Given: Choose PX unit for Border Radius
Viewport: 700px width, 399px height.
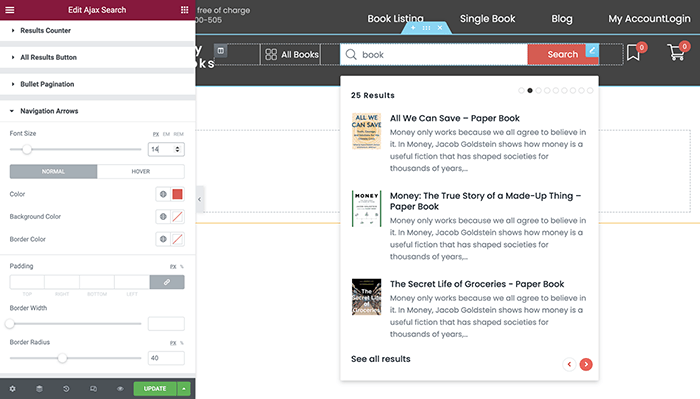Looking at the screenshot, I should point(173,343).
